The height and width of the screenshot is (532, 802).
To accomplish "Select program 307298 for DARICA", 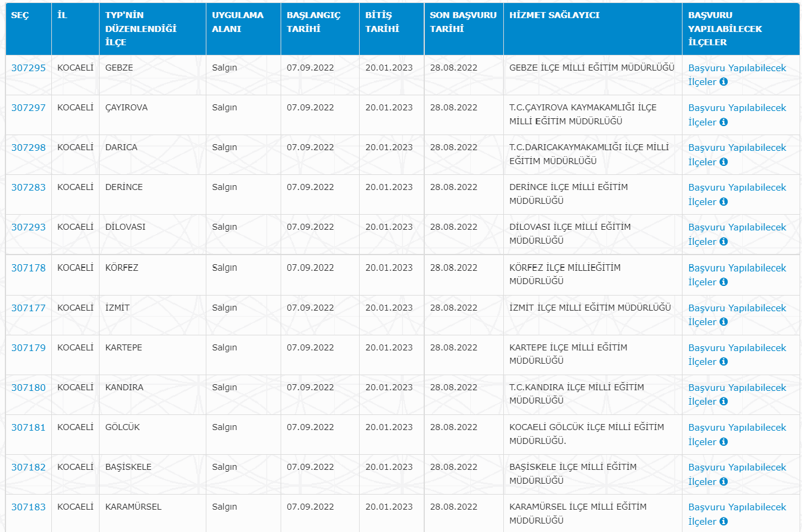I will point(28,148).
